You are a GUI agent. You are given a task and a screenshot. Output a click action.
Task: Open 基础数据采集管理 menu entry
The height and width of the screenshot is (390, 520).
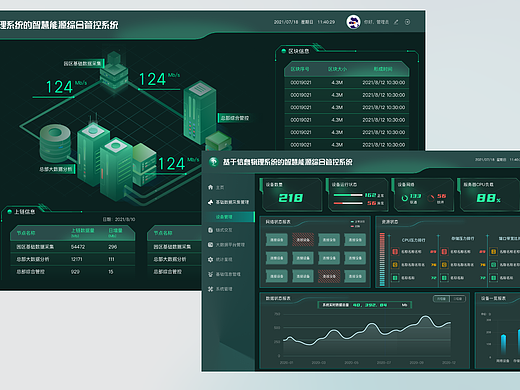(x=232, y=202)
